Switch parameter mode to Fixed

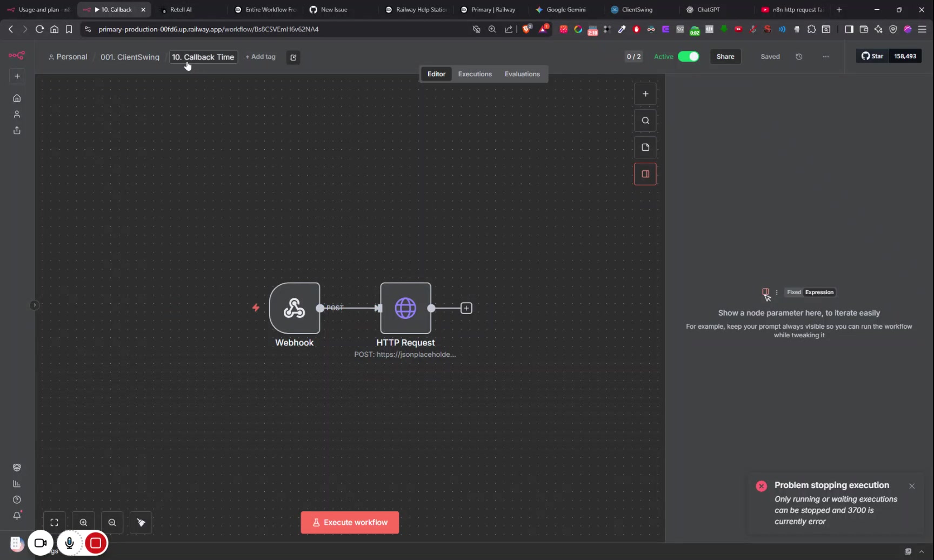pos(793,292)
